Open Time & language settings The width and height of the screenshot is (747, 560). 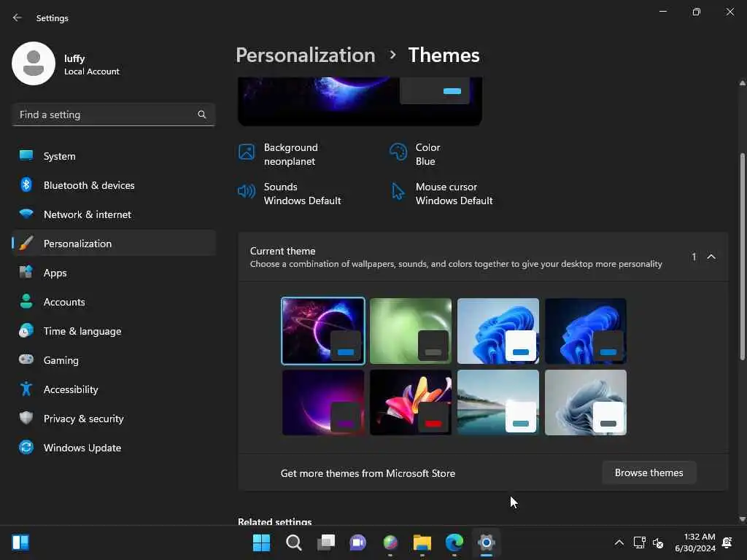click(113, 331)
